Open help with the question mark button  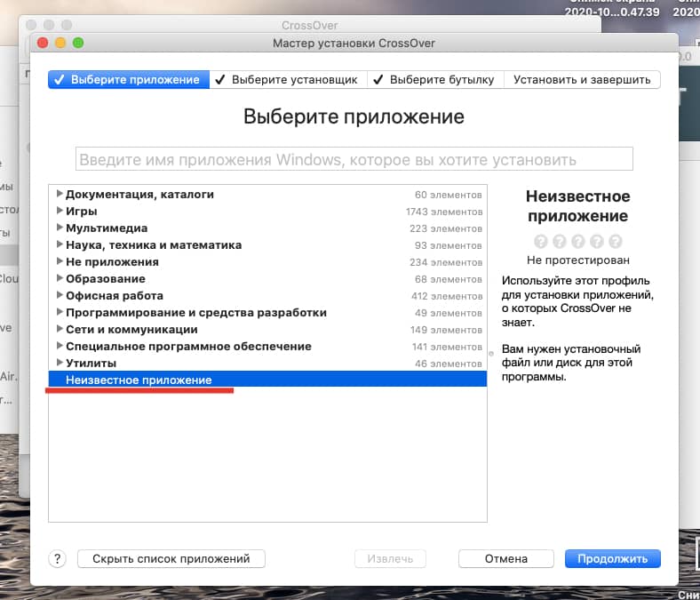57,559
